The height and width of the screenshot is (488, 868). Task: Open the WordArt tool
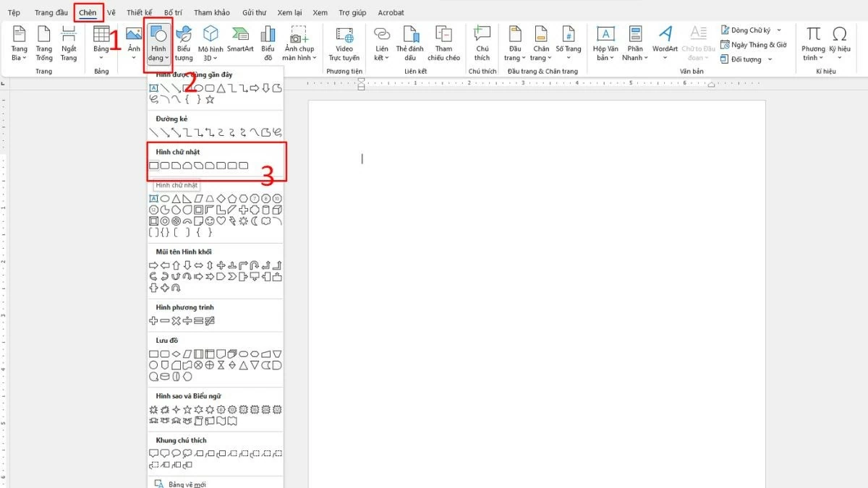coord(665,40)
